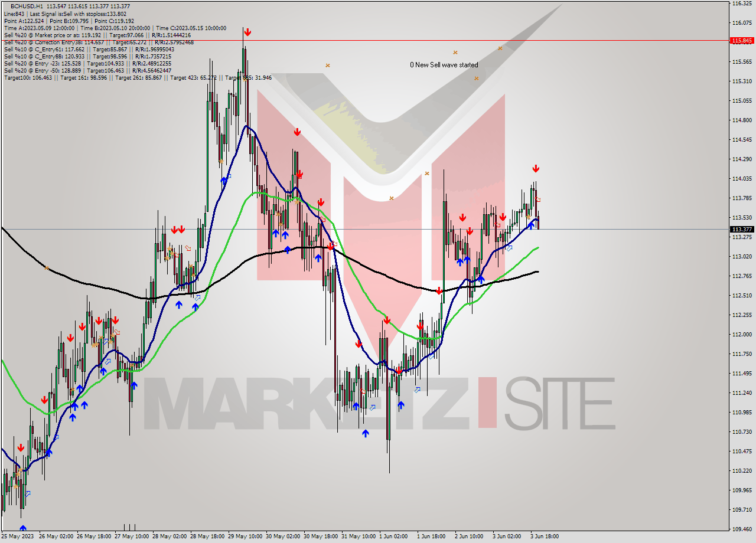Click the red sell arrow above 29 May peak
The image size is (756, 543).
click(x=247, y=32)
